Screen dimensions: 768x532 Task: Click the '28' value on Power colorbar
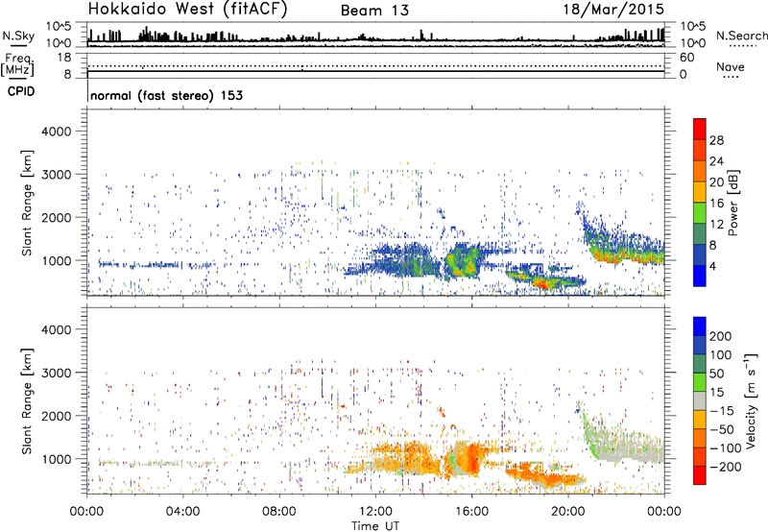[x=716, y=140]
